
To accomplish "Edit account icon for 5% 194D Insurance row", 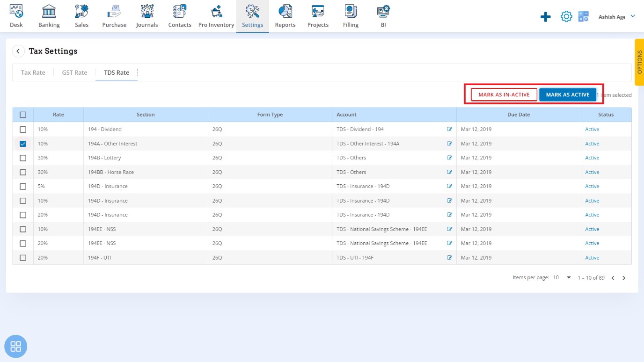I will [450, 186].
